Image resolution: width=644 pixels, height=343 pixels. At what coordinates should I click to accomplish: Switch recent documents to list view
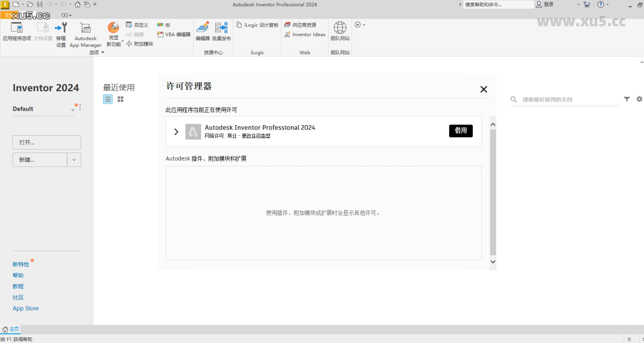[107, 99]
